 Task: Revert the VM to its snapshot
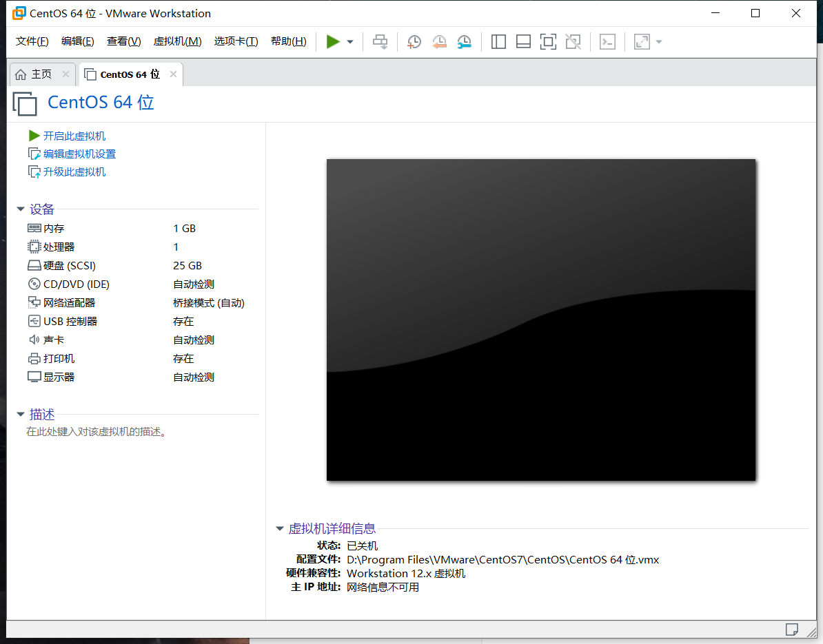coord(439,41)
